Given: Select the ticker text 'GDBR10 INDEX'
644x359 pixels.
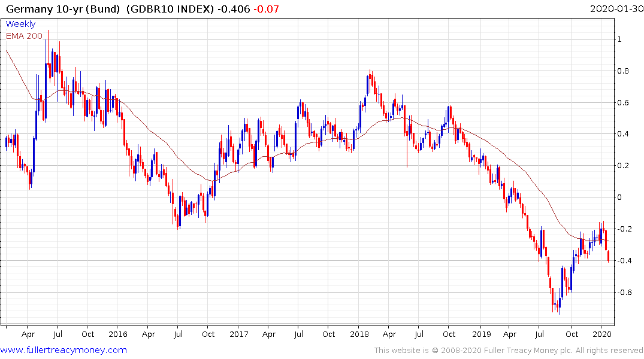Looking at the screenshot, I should pos(170,9).
